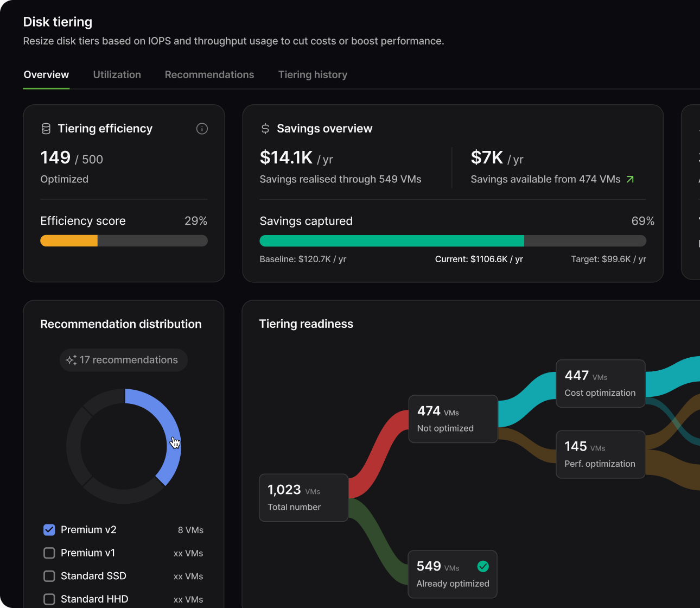Enable the Standard SSD checkbox
The image size is (700, 608).
[x=49, y=576]
